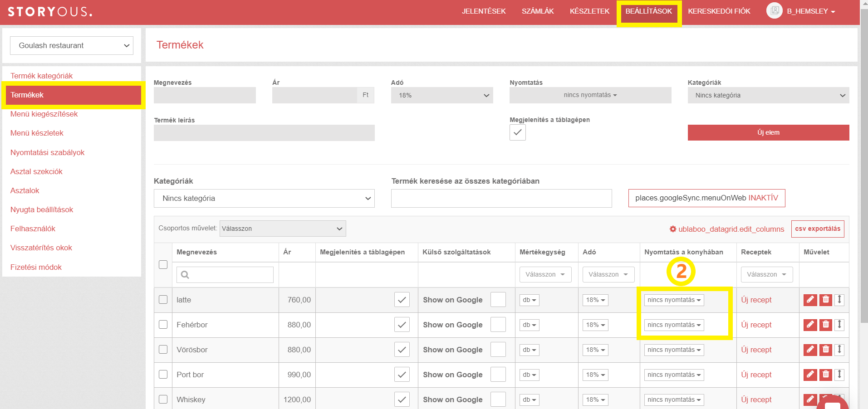Tick the select-all checkbox in table header
Image resolution: width=868 pixels, height=409 pixels.
163,265
